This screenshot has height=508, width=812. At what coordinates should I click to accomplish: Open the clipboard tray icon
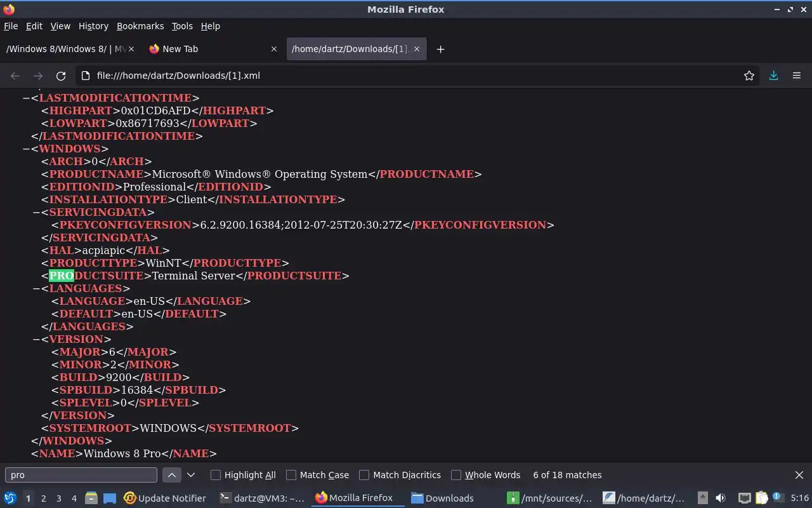tap(761, 498)
